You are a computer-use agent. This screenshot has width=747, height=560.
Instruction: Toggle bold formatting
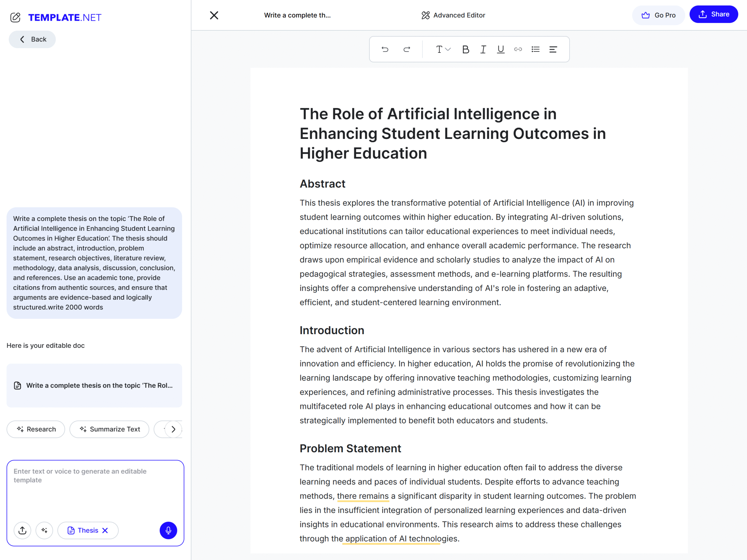465,49
